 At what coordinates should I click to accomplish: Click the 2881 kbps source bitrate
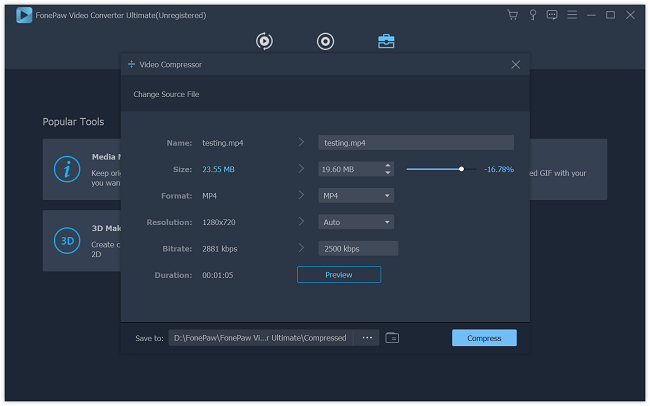coord(220,249)
